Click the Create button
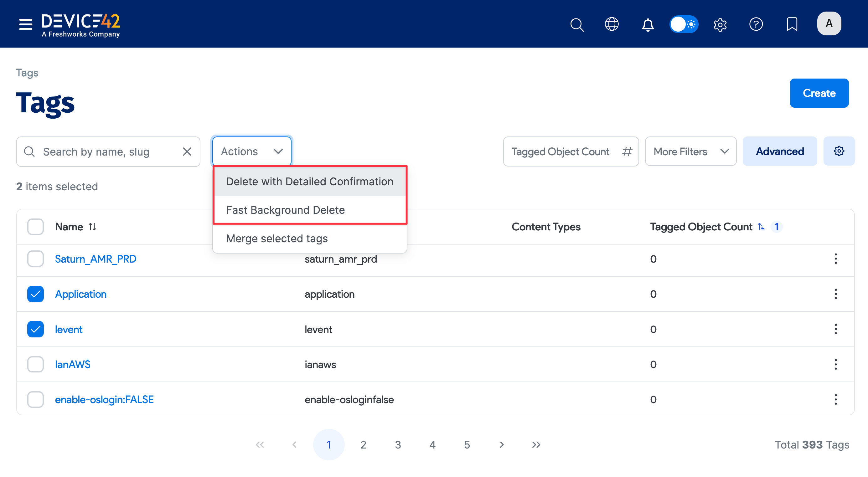The width and height of the screenshot is (868, 477). point(819,93)
